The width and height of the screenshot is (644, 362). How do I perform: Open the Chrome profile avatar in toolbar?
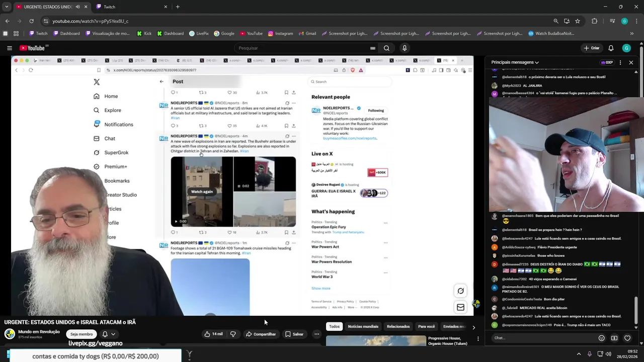coord(624,21)
